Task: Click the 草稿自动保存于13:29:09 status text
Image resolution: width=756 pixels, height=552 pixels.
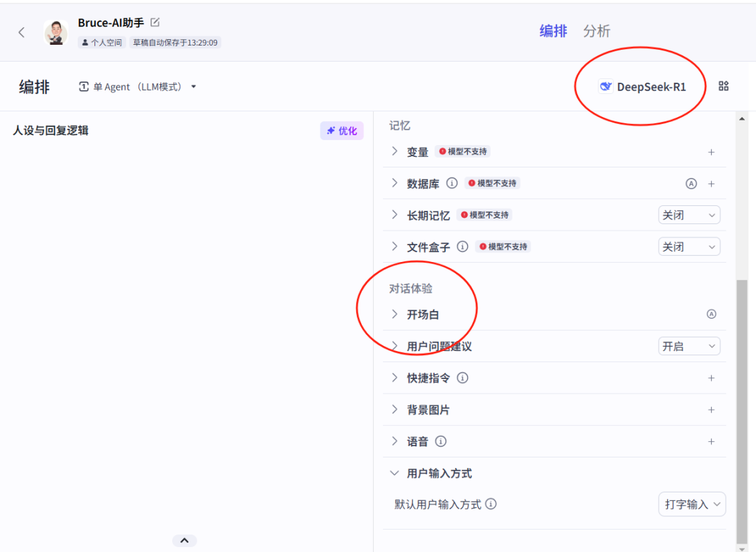Action: coord(175,43)
